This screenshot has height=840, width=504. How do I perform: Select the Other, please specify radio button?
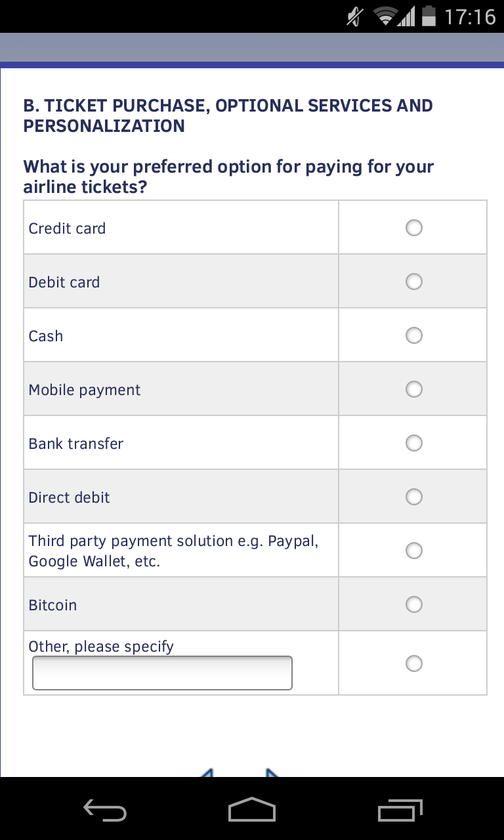tap(414, 663)
